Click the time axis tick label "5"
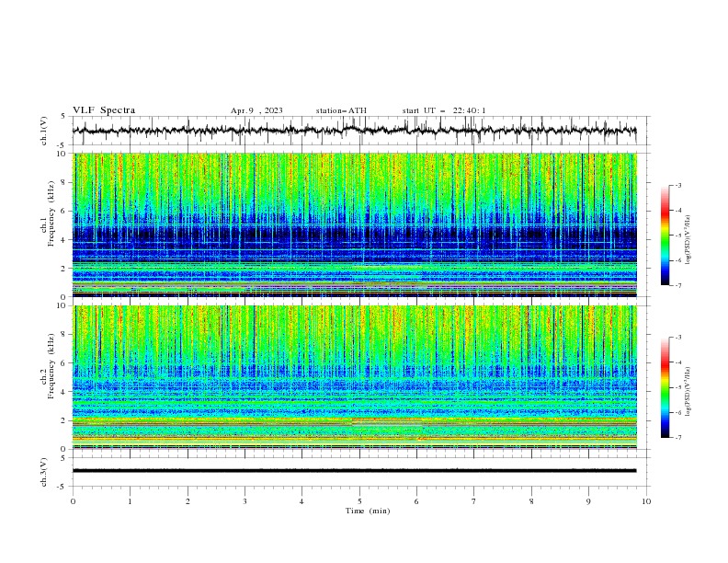Viewport: 728px width, 563px height. click(359, 501)
